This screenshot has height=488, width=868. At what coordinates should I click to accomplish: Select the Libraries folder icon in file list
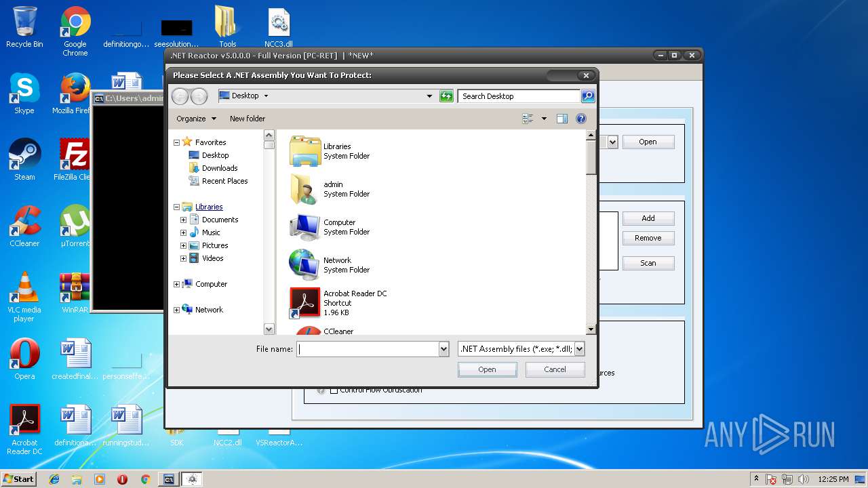pos(304,151)
